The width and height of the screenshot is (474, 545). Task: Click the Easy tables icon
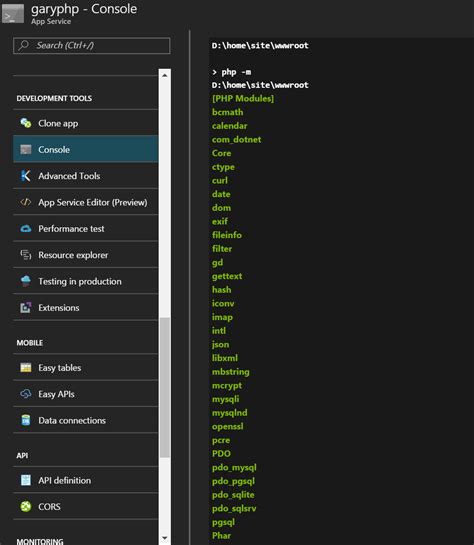coord(26,367)
